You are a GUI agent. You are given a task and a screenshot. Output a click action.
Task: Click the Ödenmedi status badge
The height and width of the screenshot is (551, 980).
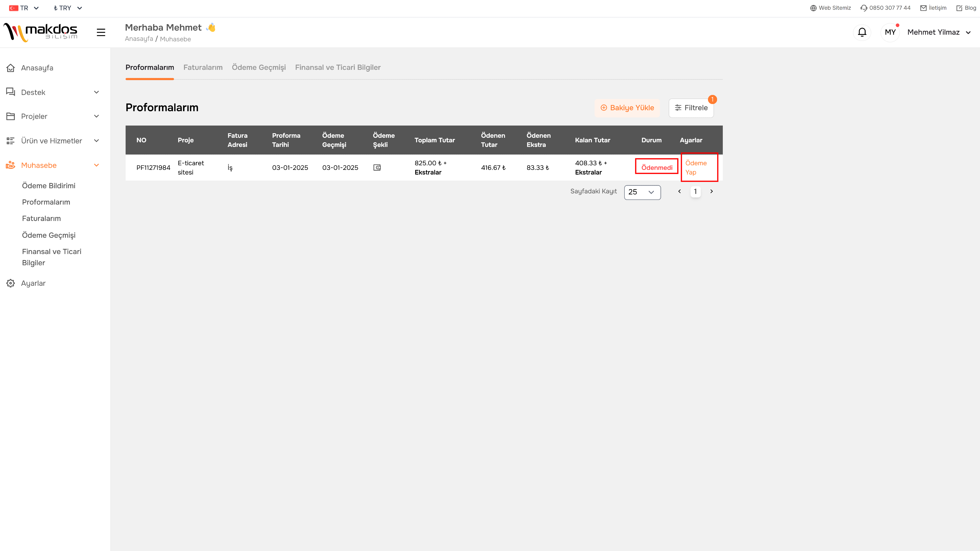pyautogui.click(x=657, y=167)
